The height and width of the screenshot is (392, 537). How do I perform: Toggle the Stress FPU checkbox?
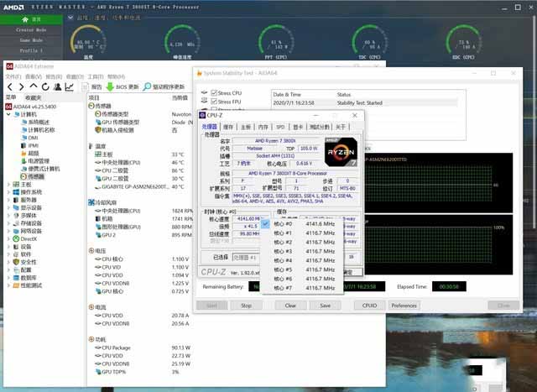215,102
